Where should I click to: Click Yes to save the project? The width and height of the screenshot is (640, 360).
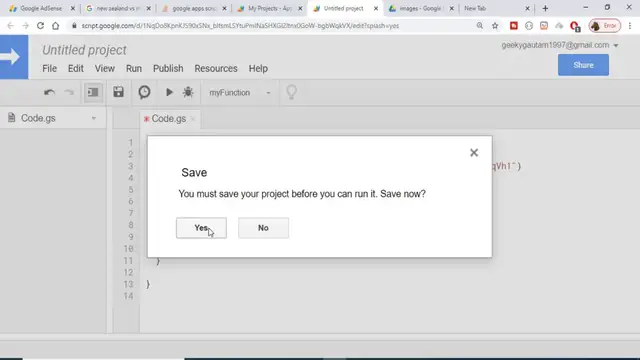(201, 228)
